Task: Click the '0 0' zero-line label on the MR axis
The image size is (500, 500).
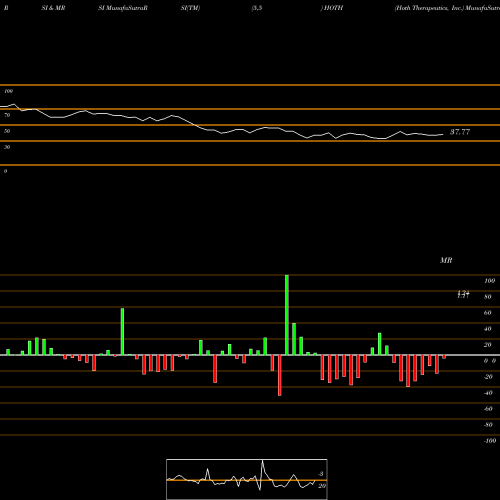Action: click(490, 361)
